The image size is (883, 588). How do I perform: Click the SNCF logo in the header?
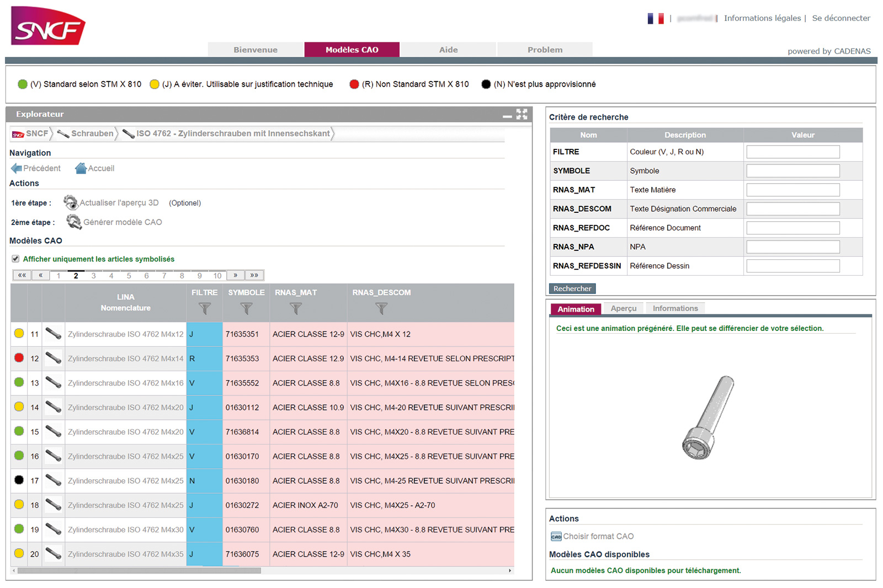coord(48,26)
